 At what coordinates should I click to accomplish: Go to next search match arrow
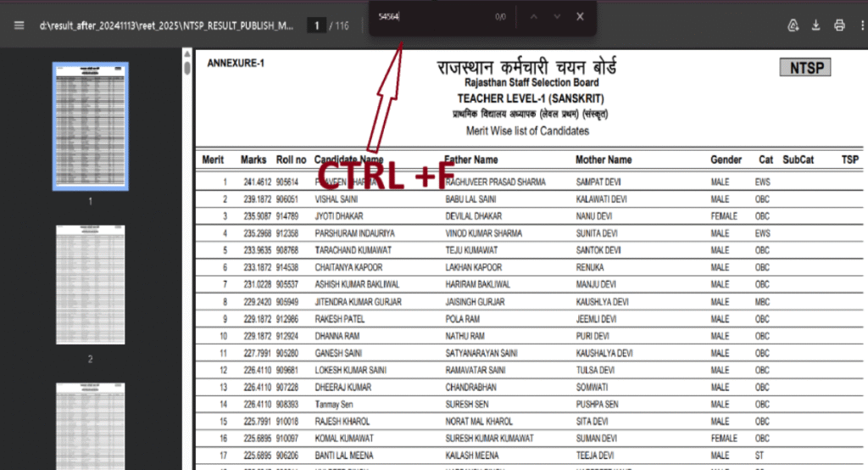tap(557, 17)
